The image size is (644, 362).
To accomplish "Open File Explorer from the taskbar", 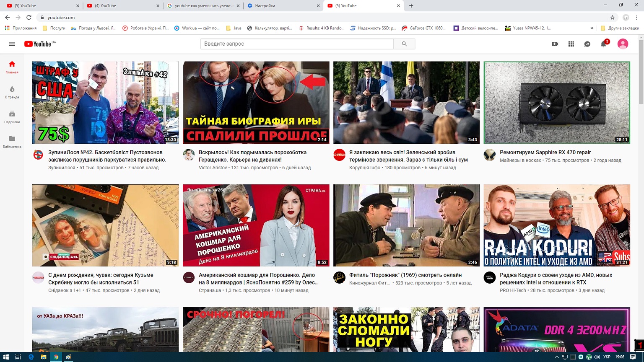I will coord(43,357).
